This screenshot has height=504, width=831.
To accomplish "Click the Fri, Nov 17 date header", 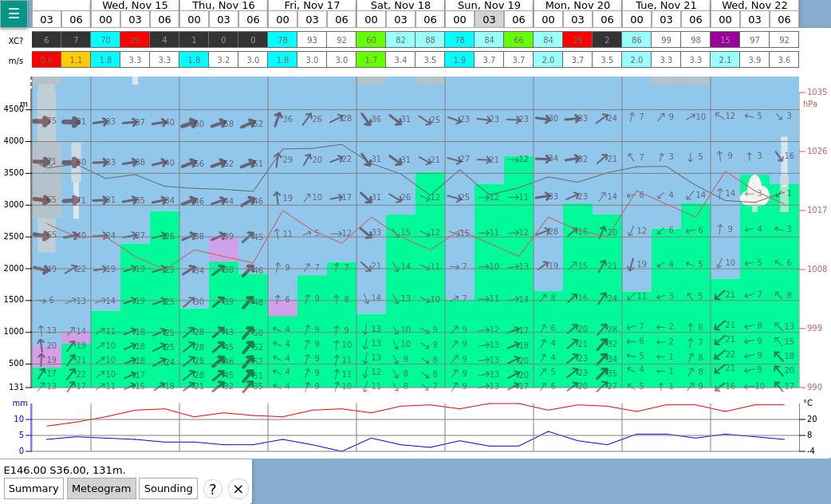I will [312, 6].
